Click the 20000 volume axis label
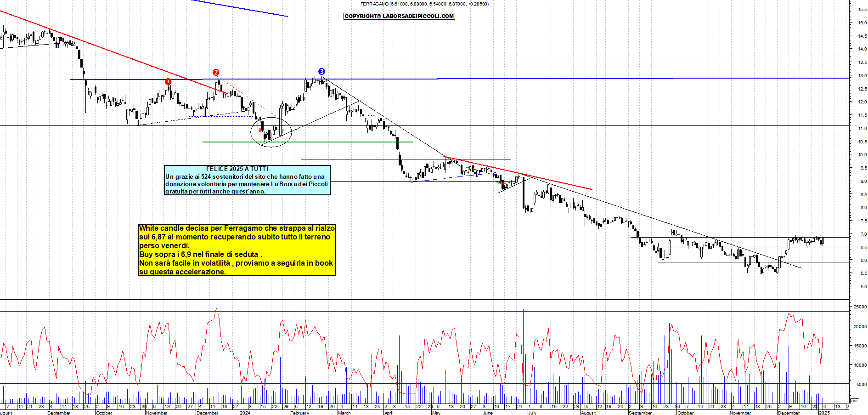Viewport: 868px width, 415px height. tap(860, 326)
